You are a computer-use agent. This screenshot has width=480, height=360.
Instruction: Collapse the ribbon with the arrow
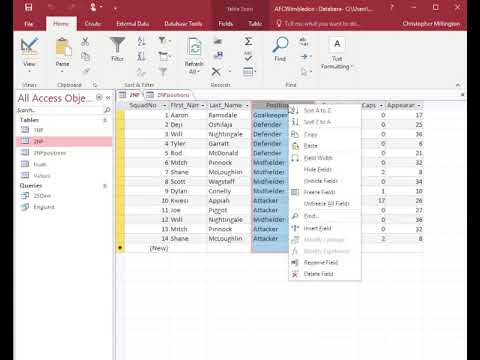458,85
